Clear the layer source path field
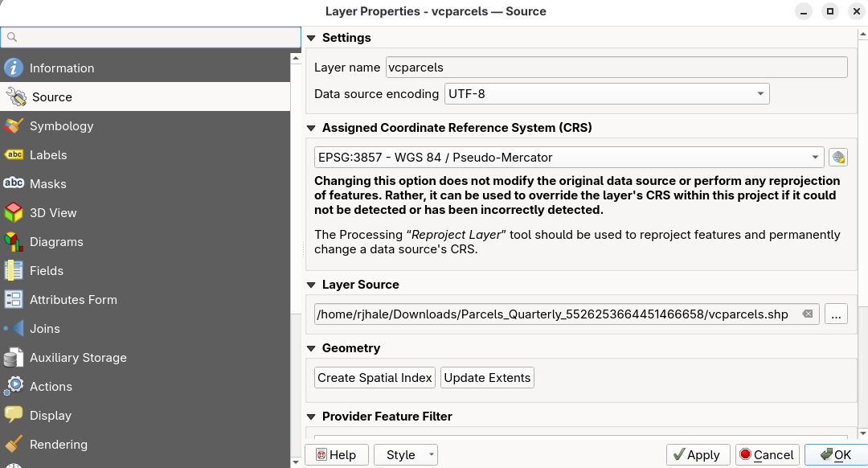868x468 pixels. pyautogui.click(x=808, y=314)
